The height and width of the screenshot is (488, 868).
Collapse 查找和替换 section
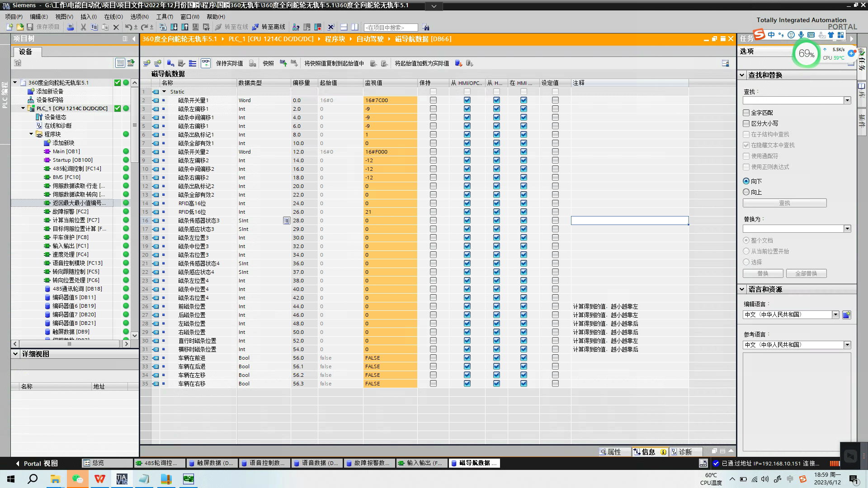click(742, 75)
